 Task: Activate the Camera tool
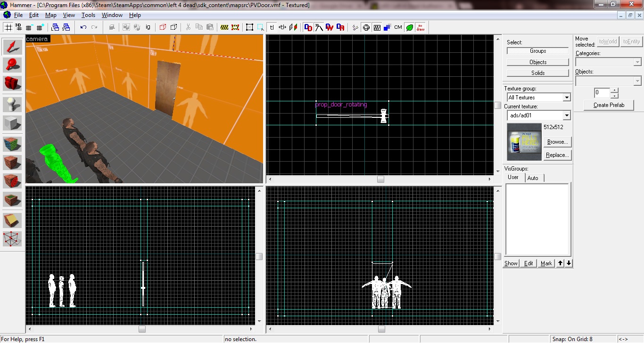10,83
